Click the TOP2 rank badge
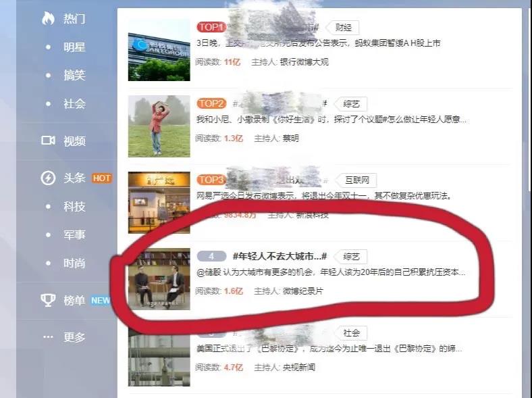Screen dimensions: 532x398 (211, 103)
